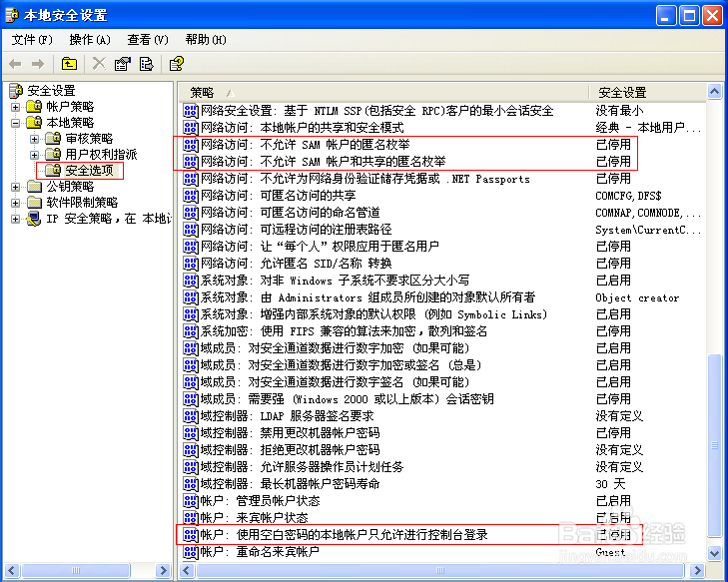This screenshot has height=582, width=728.
Task: Click the policy list vertical scrollbar thumb
Action: [715, 445]
